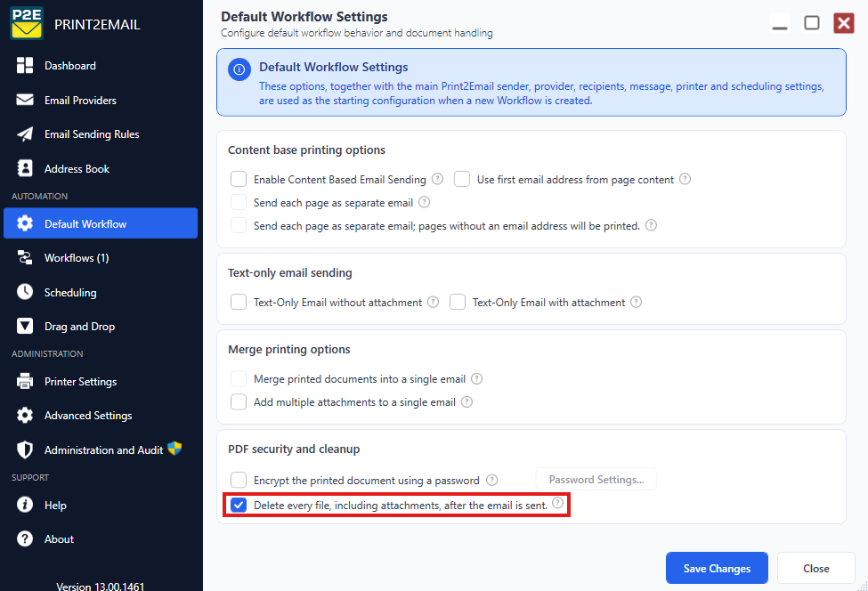Click the Close button
The image size is (868, 591).
(x=816, y=568)
